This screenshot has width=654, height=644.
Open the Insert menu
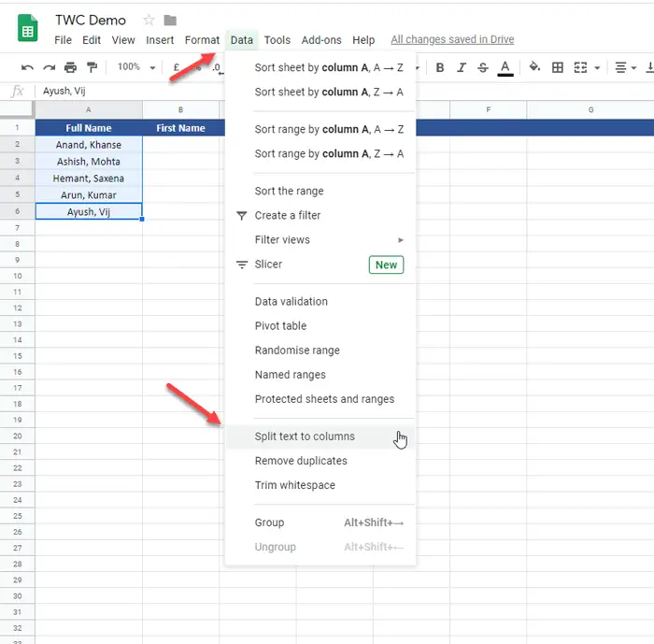[x=160, y=40]
